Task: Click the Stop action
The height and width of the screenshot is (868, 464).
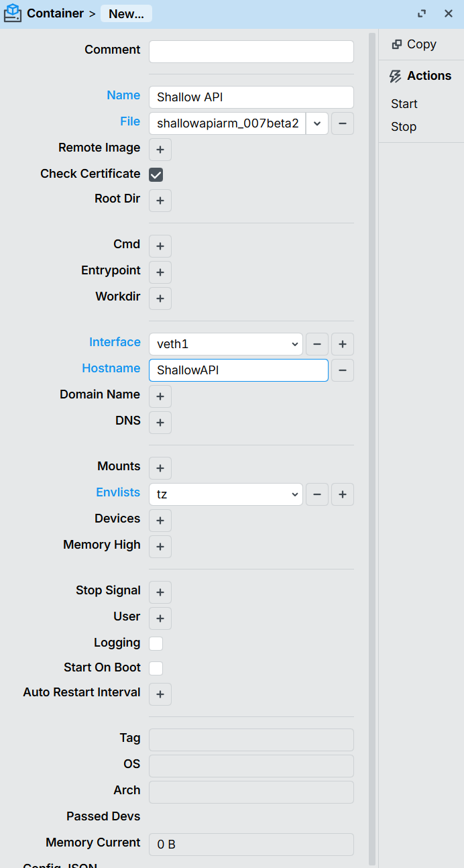Action: [404, 127]
